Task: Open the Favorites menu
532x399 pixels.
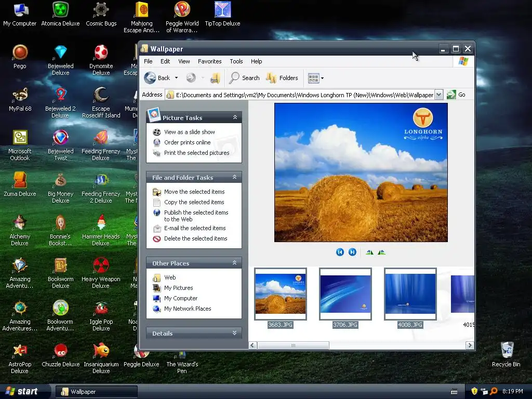Action: pos(210,61)
